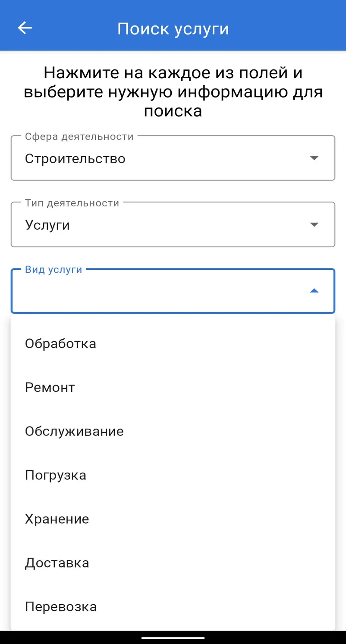
Task: Tap the Поиск услуги header title
Action: (x=173, y=29)
